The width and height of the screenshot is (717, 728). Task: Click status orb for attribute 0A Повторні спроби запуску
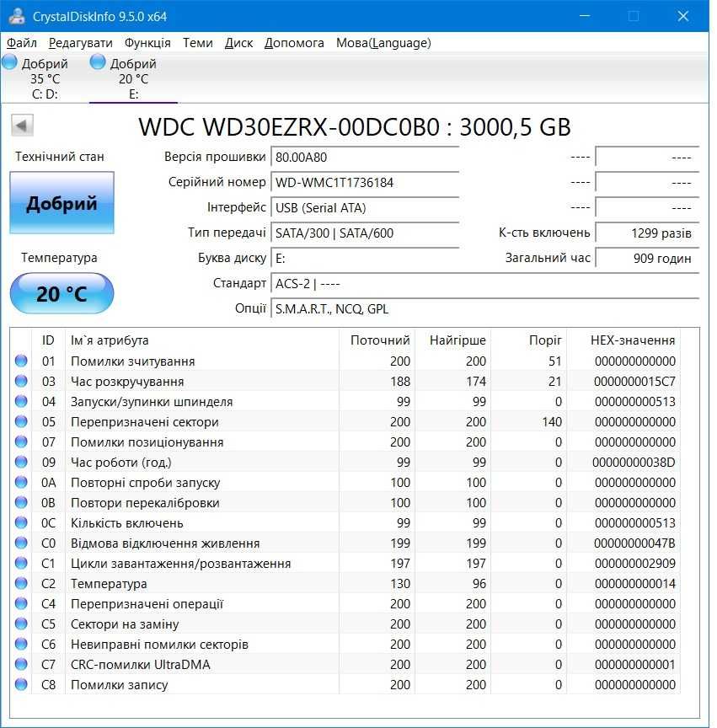(x=21, y=482)
